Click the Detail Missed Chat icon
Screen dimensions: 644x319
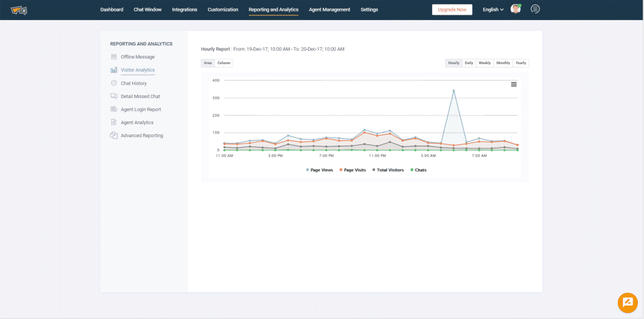114,96
